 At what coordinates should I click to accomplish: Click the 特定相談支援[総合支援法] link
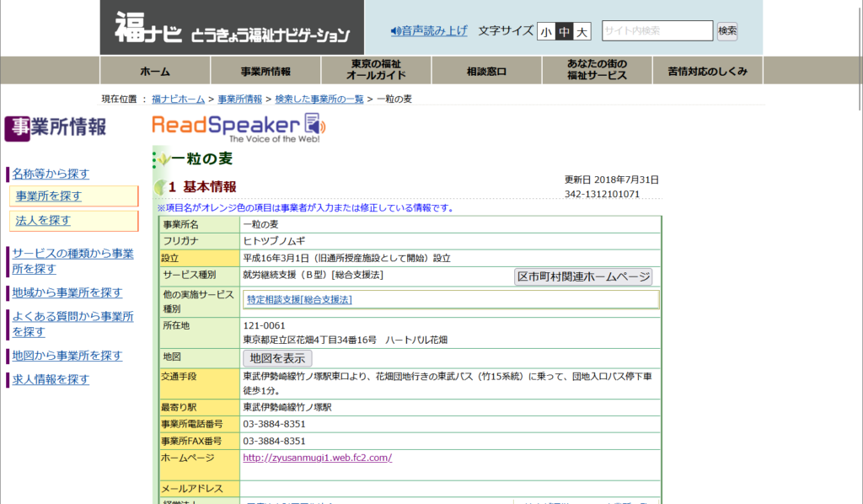point(299,300)
